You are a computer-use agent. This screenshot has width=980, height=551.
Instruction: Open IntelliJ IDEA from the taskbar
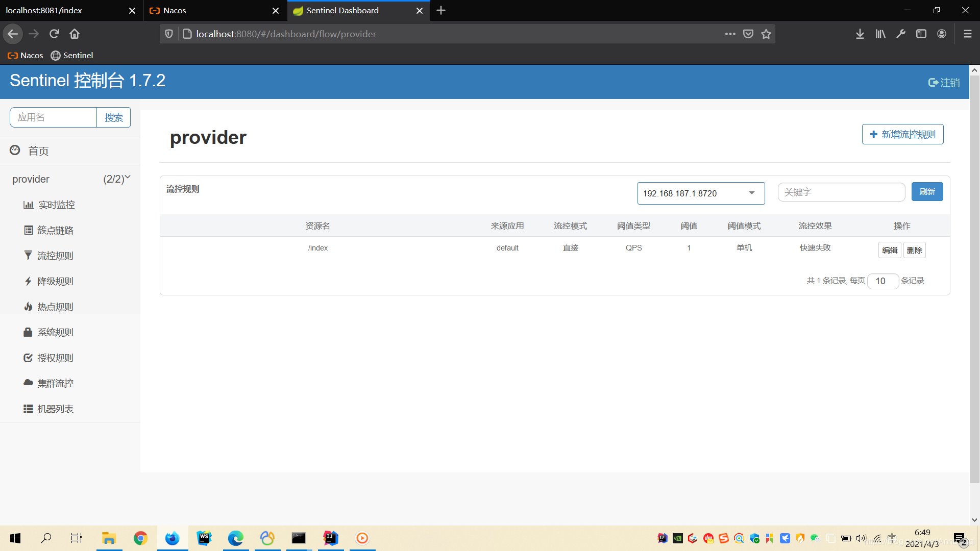click(331, 538)
